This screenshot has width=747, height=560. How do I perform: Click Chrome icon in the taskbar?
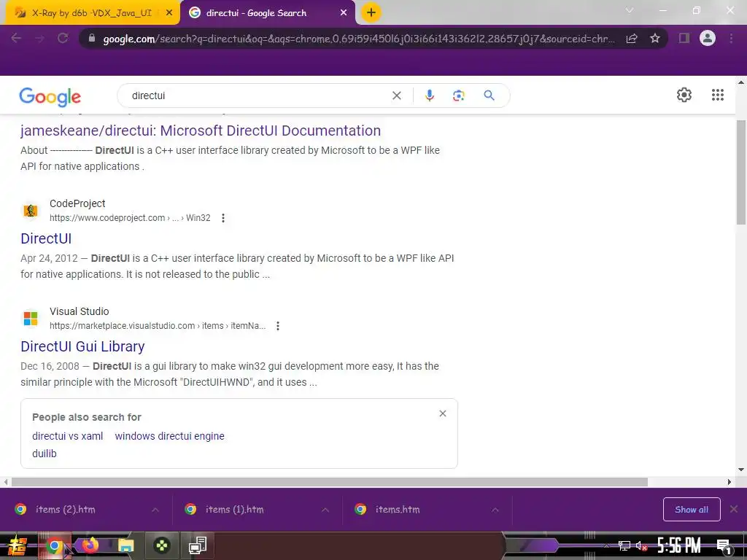[54, 545]
